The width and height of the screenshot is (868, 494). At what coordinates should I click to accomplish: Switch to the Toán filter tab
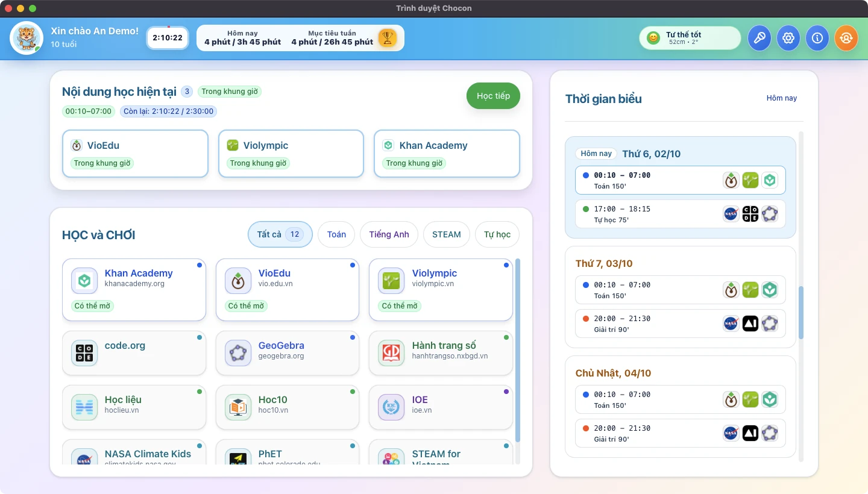(336, 234)
